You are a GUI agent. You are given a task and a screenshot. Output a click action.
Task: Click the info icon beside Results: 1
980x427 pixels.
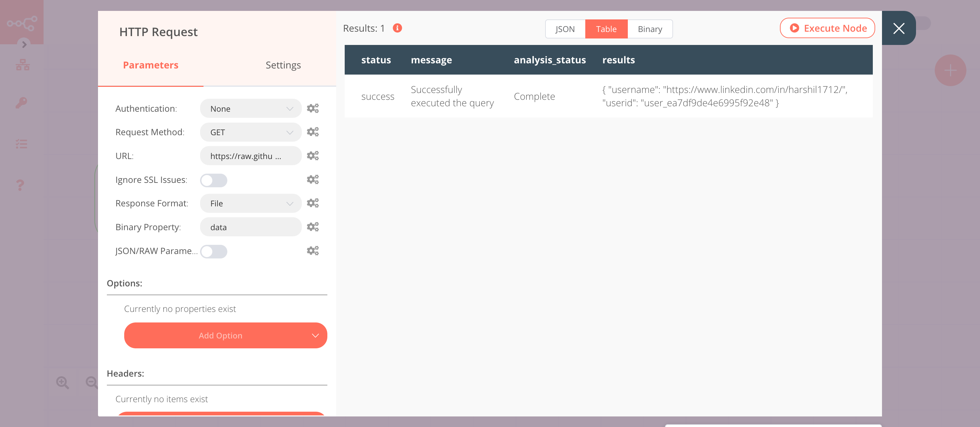point(397,28)
